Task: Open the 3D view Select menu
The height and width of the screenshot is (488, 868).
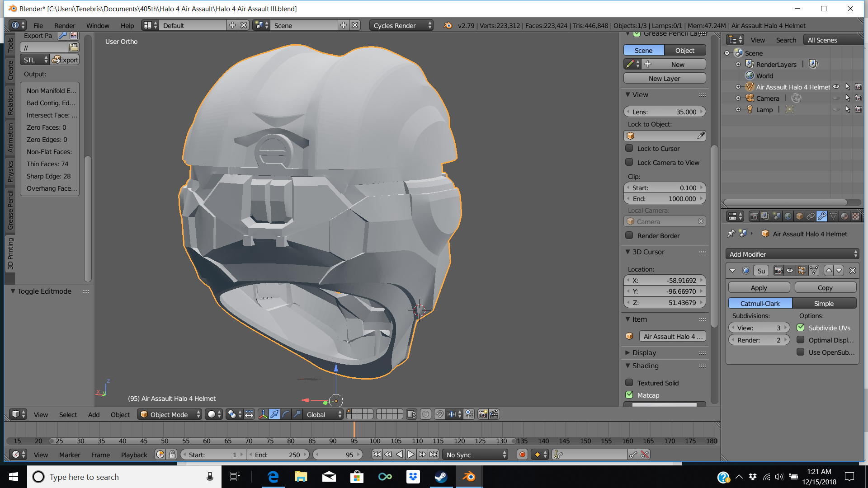Action: click(68, 414)
